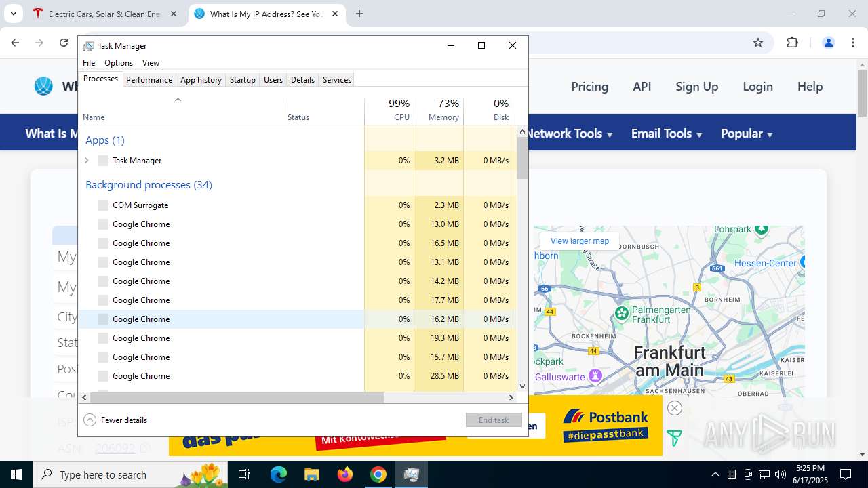
Task: Click the Palmengarten Frankfurt map marker
Action: 622,313
